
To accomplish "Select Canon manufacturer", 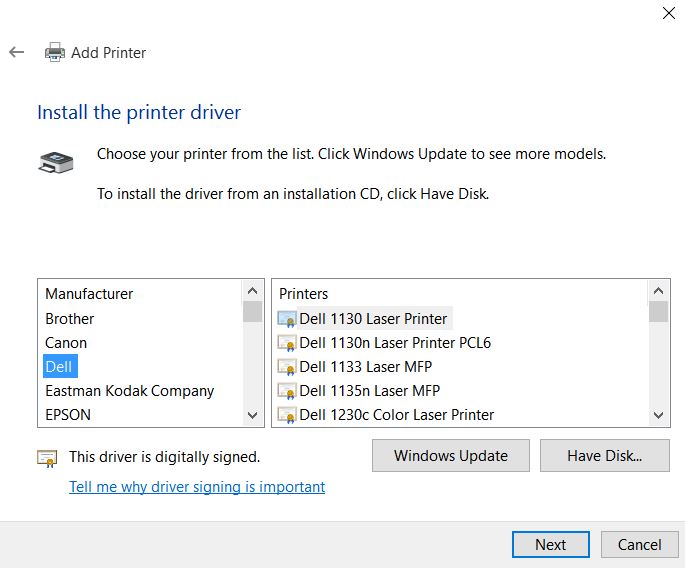I will [x=66, y=343].
